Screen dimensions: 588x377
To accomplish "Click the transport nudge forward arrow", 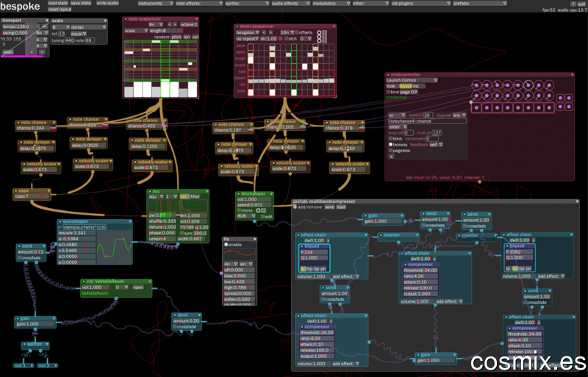I will (42, 52).
